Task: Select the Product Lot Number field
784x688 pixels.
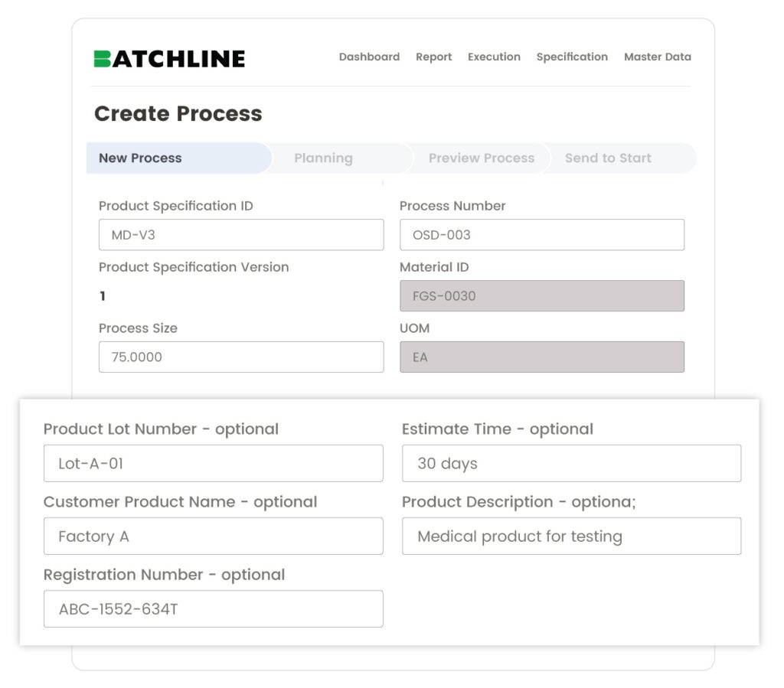Action: click(213, 464)
